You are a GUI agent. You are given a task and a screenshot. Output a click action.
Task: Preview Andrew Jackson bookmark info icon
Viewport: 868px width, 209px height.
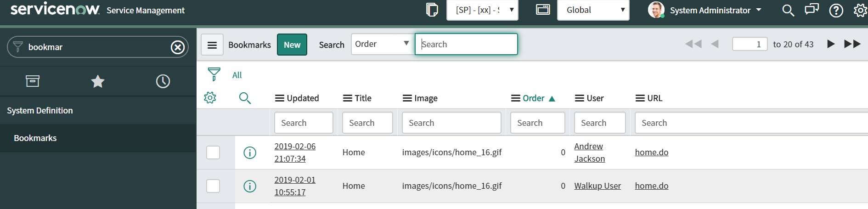(250, 153)
